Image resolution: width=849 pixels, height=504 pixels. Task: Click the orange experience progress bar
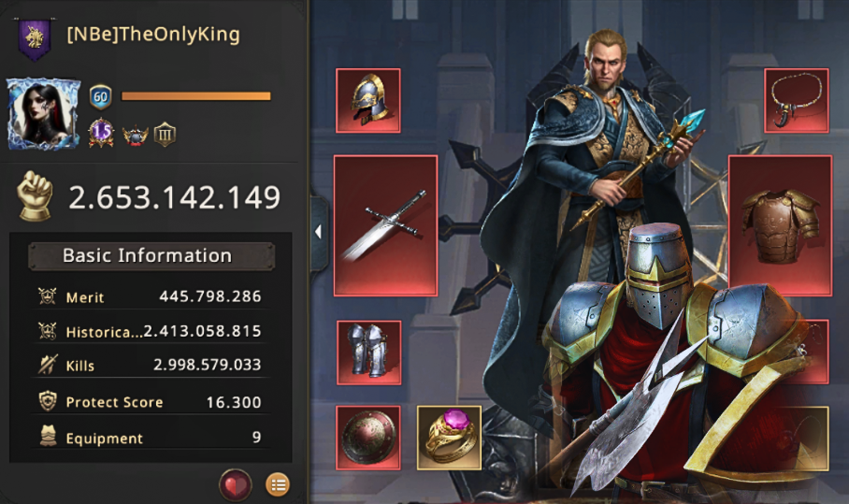(x=196, y=96)
